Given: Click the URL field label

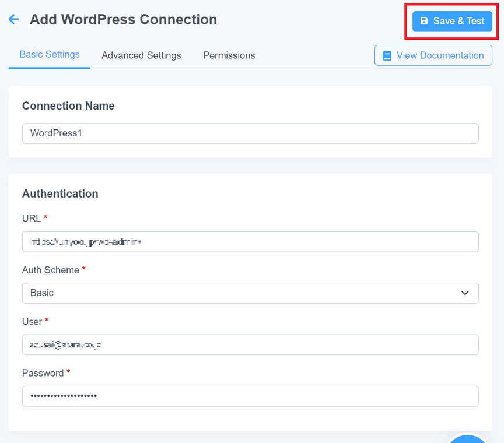Looking at the screenshot, I should coord(31,219).
